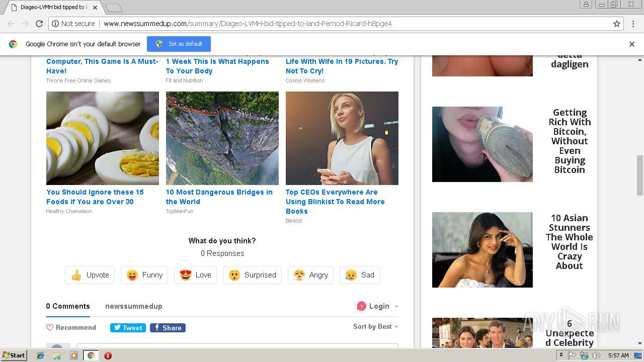644x362 pixels.
Task: Click 'Healthy Chameleon' source text
Action: pyautogui.click(x=69, y=211)
